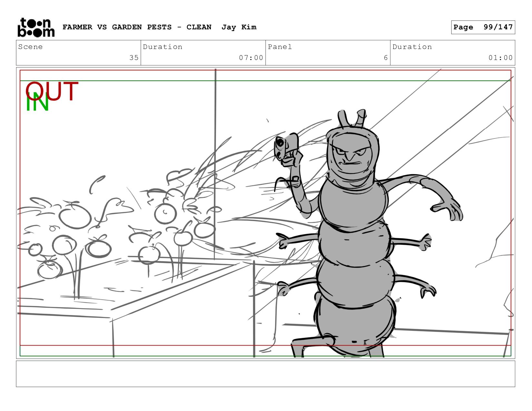Image resolution: width=532 pixels, height=411 pixels.
Task: Click the red 'OUT' camera label
Action: point(52,91)
